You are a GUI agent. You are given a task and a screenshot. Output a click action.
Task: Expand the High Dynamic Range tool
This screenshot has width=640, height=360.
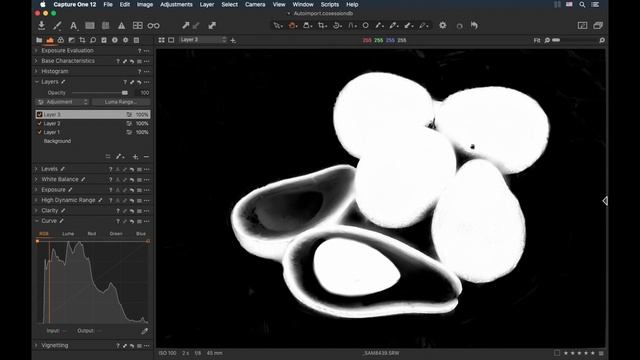pos(36,200)
